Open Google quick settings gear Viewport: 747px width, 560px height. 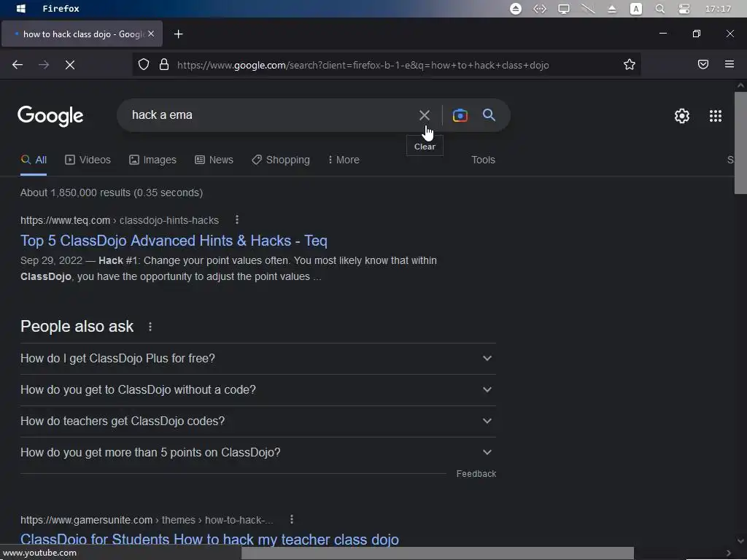[682, 116]
